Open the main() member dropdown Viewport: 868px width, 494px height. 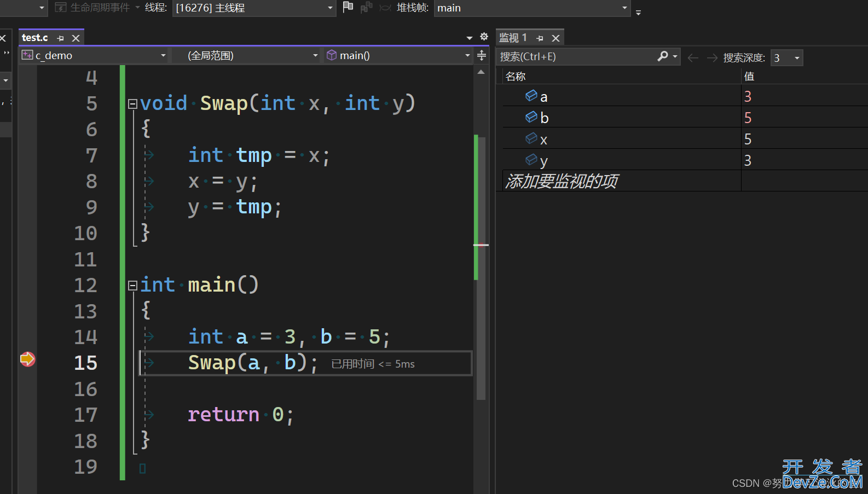[398, 56]
